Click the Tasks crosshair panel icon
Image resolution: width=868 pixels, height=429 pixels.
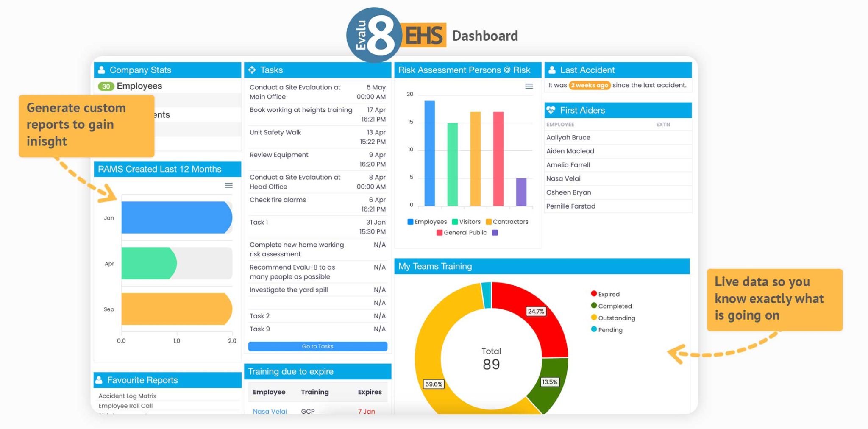tap(253, 70)
